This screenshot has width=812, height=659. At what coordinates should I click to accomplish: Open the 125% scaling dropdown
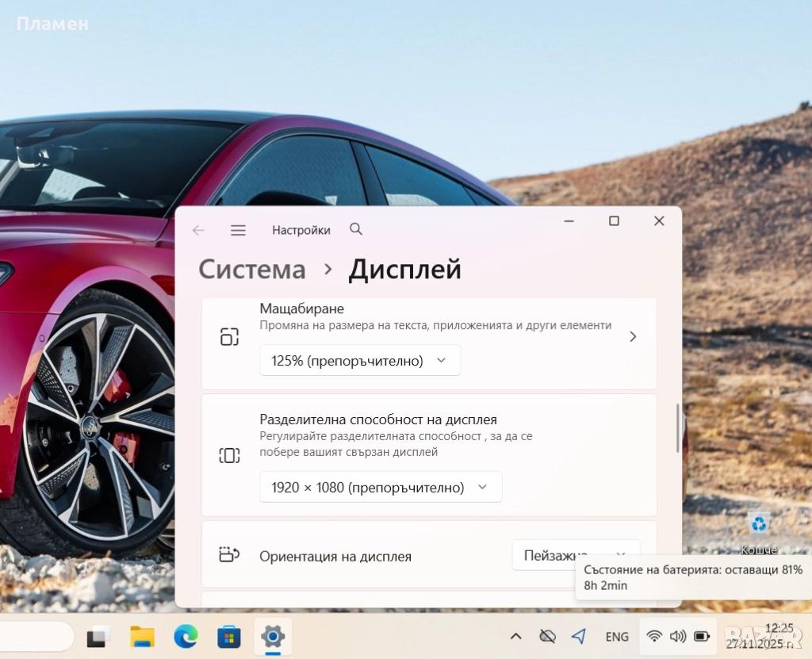[360, 361]
